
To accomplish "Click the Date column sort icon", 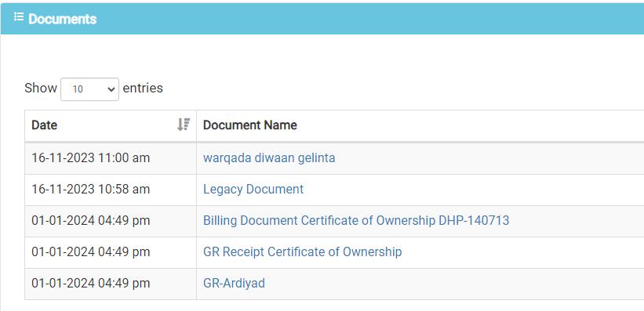I will (x=184, y=125).
